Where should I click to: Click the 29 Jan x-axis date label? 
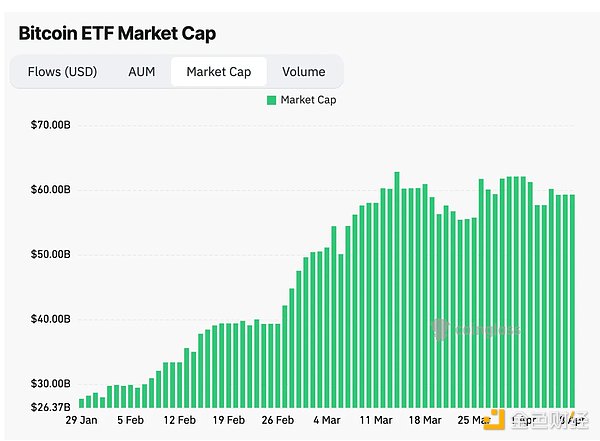click(81, 422)
